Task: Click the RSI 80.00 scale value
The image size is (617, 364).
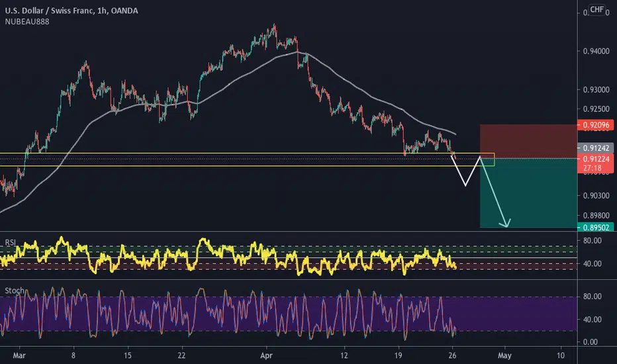Action: click(x=593, y=240)
